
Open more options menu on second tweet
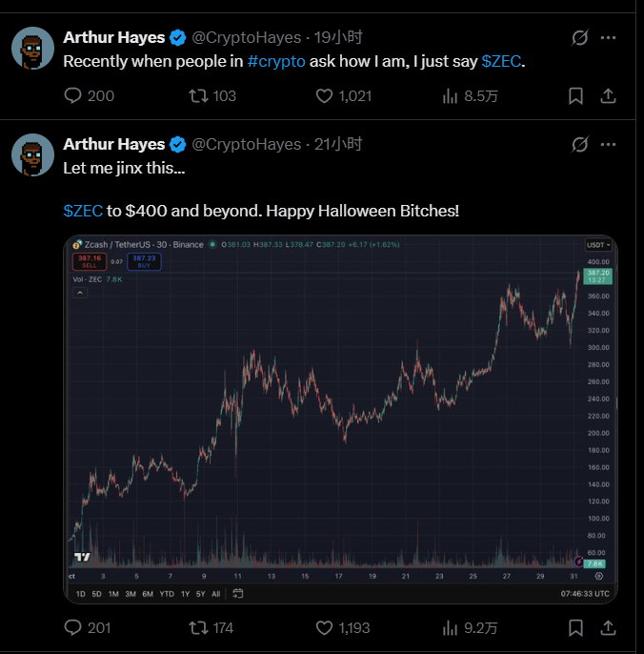[x=608, y=145]
